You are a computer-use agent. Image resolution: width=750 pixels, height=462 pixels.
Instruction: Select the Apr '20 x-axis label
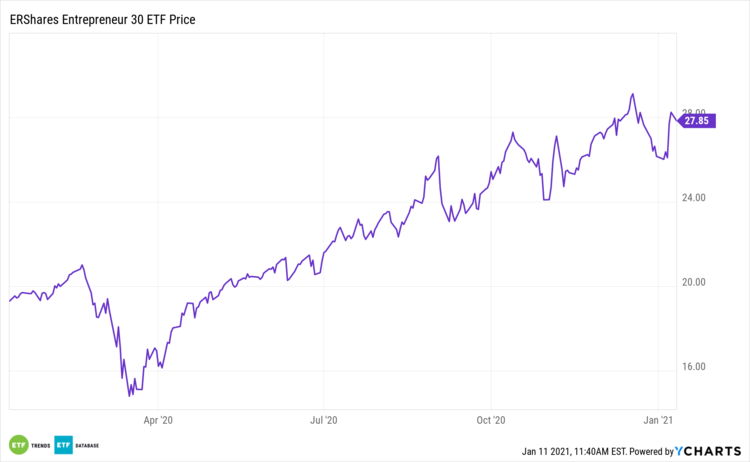(159, 421)
